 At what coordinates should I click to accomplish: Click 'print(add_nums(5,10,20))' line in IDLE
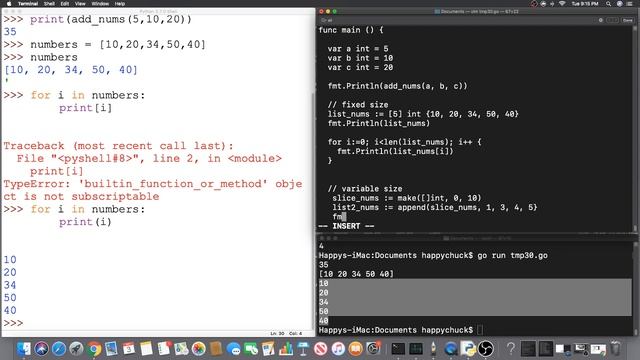111,19
